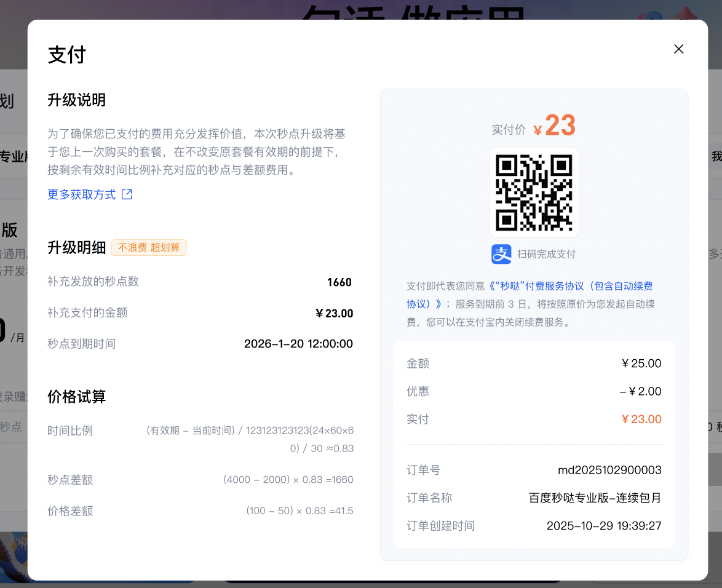Click the ¥23.00 补充支付的金额 value
The width and height of the screenshot is (722, 588).
[334, 314]
